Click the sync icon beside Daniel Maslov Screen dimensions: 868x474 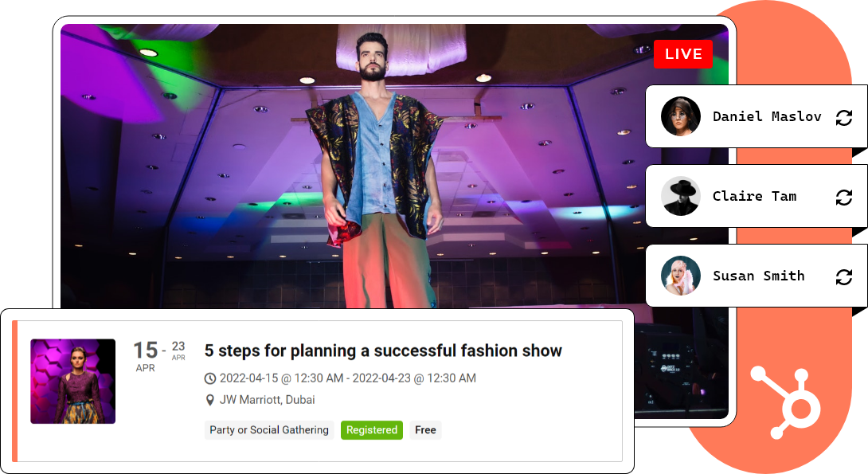click(x=843, y=117)
